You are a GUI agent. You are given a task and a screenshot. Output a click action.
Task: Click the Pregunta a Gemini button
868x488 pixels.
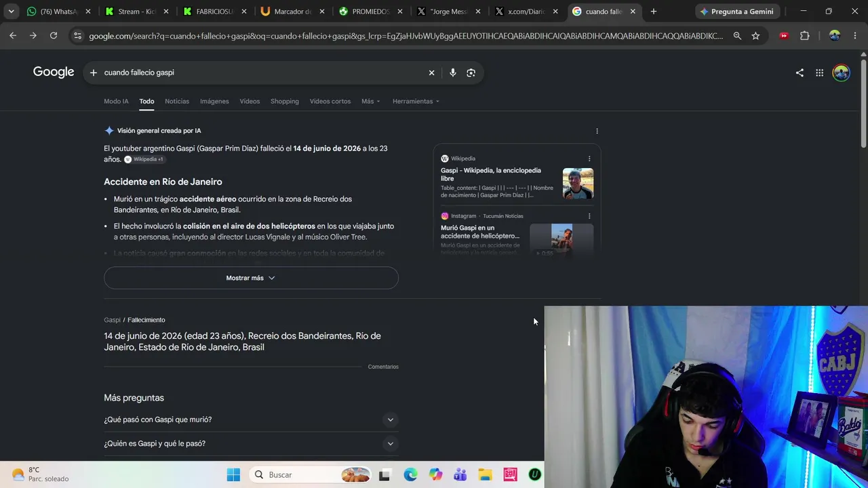tap(736, 12)
